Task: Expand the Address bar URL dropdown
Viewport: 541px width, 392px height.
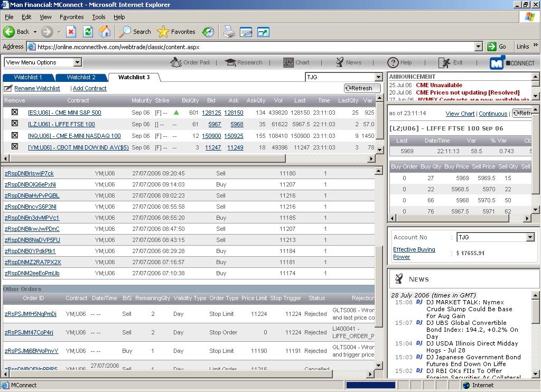Action: tap(478, 46)
